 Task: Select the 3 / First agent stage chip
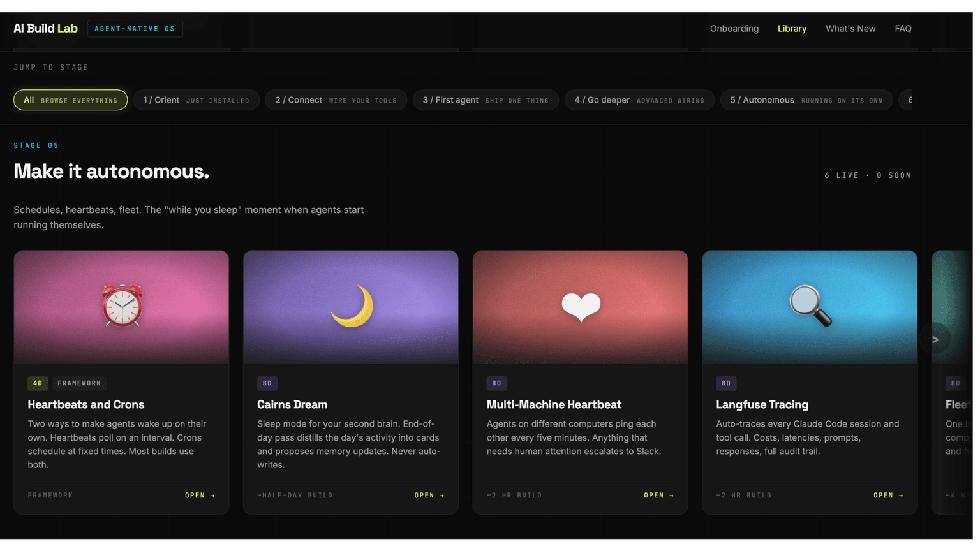(x=486, y=100)
